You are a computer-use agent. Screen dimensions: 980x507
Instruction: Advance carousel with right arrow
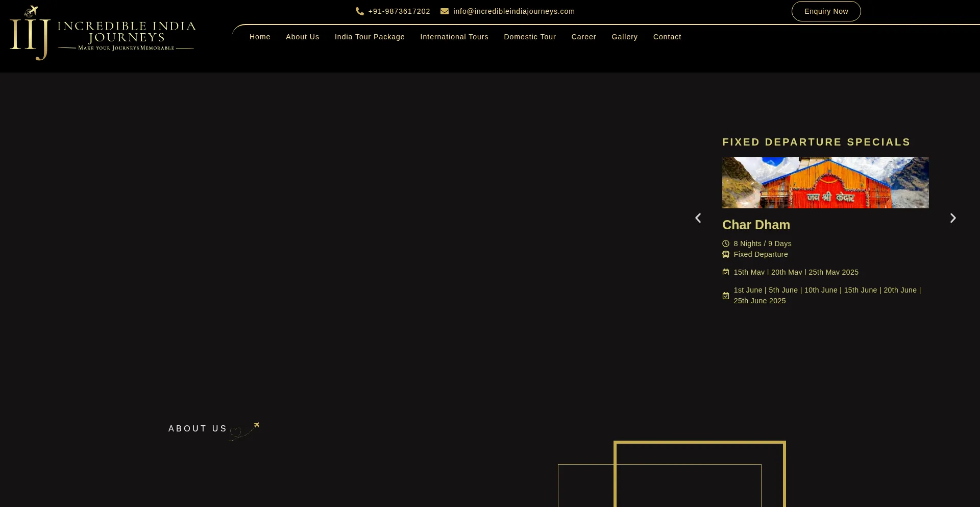pyautogui.click(x=953, y=218)
